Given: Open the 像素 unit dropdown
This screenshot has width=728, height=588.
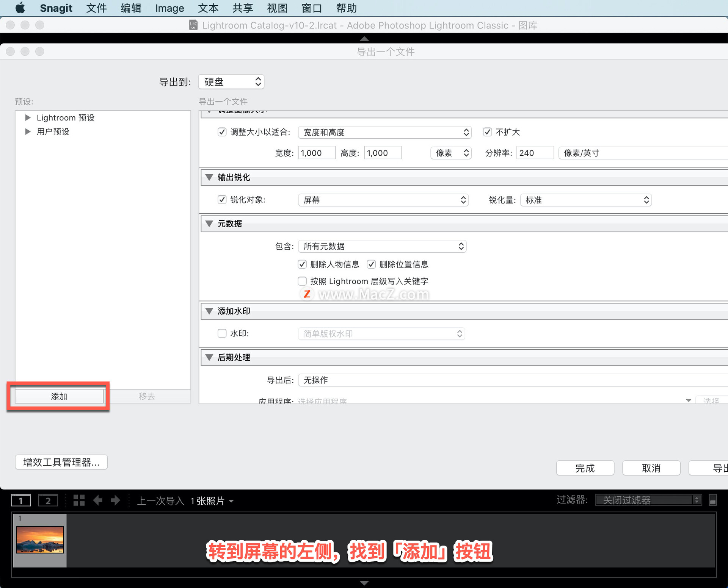Looking at the screenshot, I should pyautogui.click(x=451, y=153).
